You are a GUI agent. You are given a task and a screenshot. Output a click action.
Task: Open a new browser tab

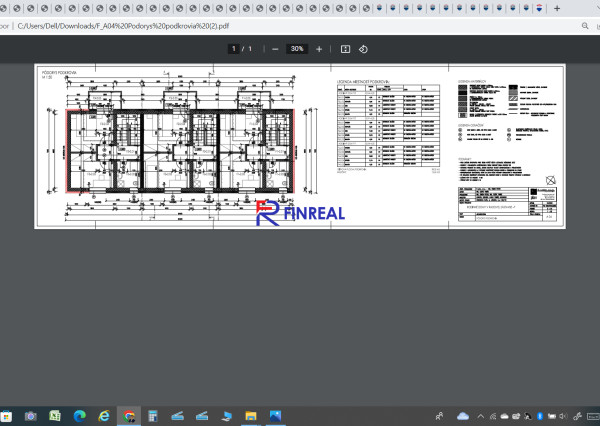(x=557, y=8)
